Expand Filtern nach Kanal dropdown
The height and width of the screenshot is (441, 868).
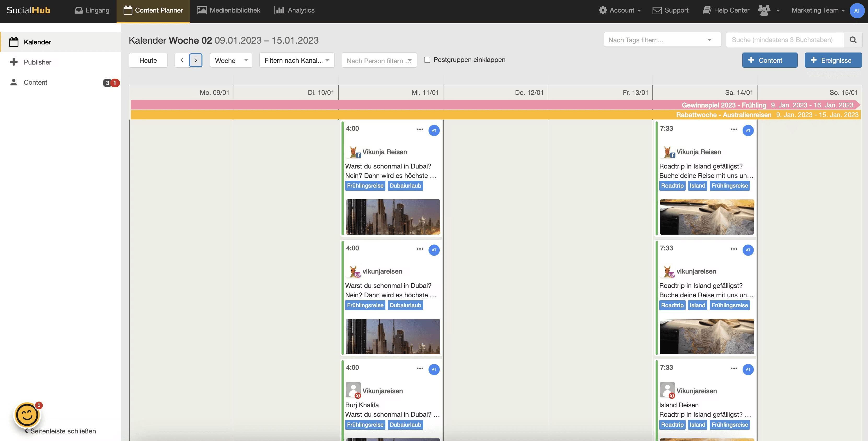[x=297, y=60]
